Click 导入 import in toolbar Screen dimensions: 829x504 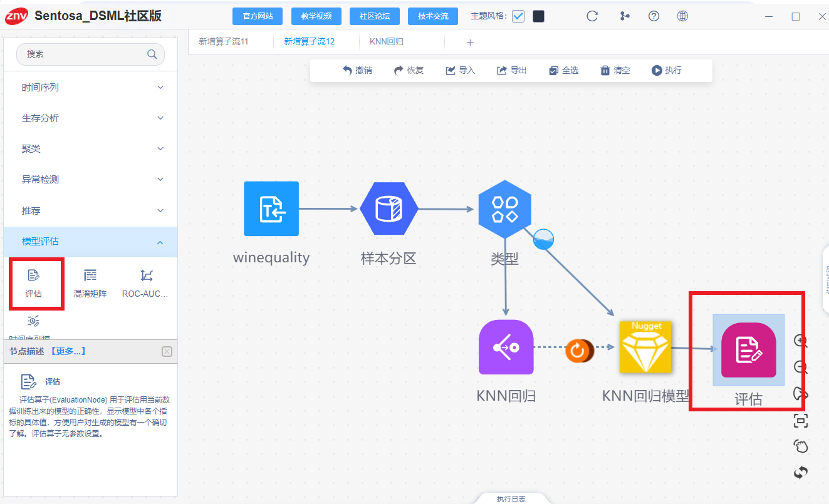coord(461,70)
